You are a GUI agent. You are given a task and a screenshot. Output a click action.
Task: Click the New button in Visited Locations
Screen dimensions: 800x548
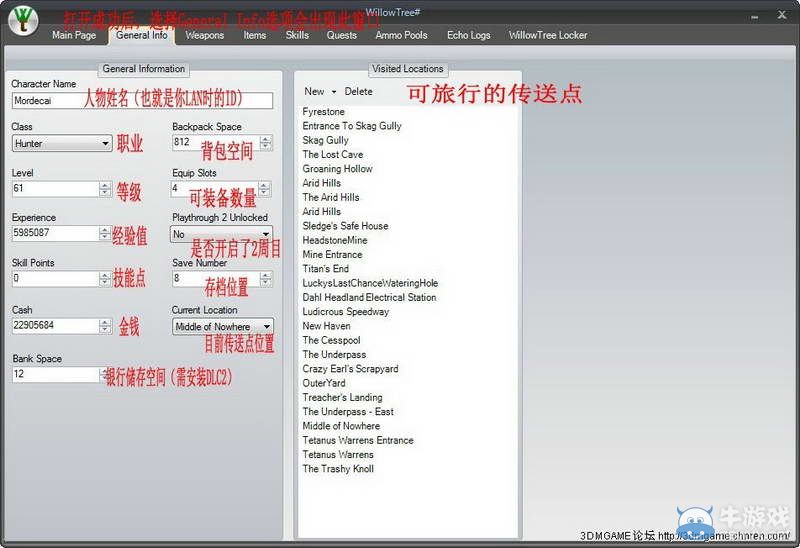point(314,91)
